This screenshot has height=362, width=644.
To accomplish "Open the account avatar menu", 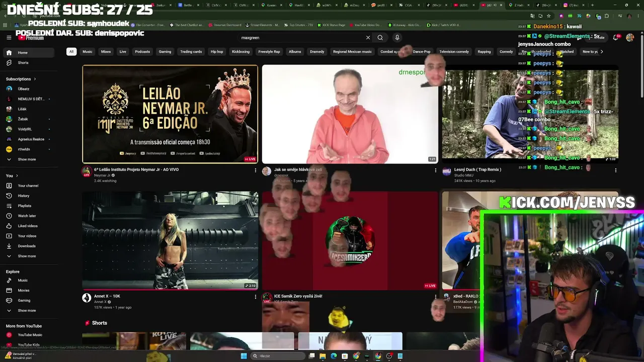I will [x=630, y=38].
